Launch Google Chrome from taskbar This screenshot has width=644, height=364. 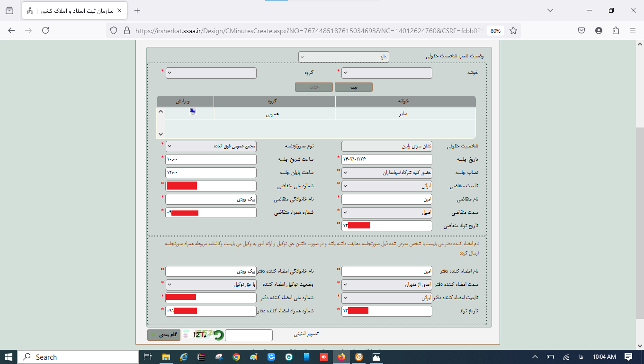point(236,357)
